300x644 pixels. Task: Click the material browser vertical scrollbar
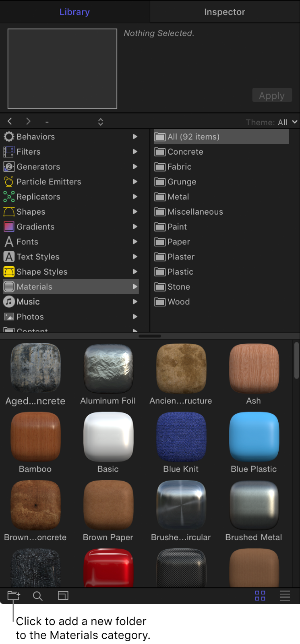297,361
